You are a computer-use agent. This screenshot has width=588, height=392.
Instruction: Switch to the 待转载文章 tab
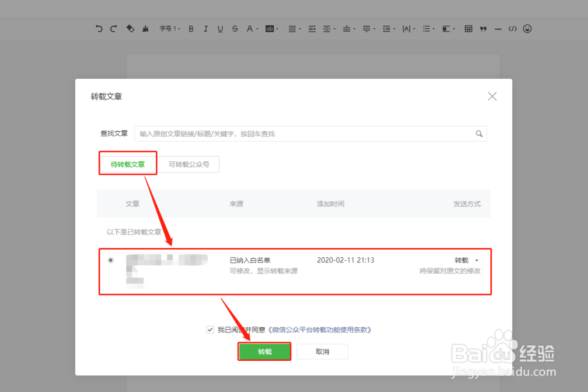tap(128, 164)
